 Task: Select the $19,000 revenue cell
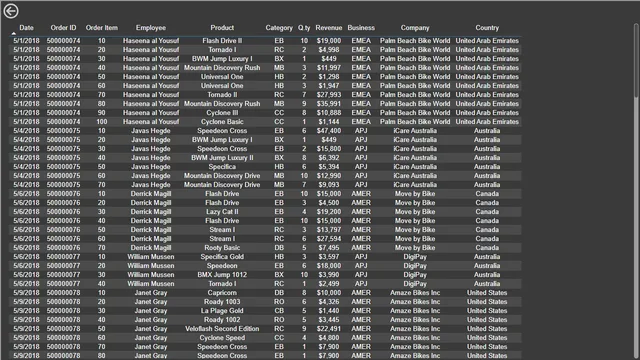[x=329, y=41]
